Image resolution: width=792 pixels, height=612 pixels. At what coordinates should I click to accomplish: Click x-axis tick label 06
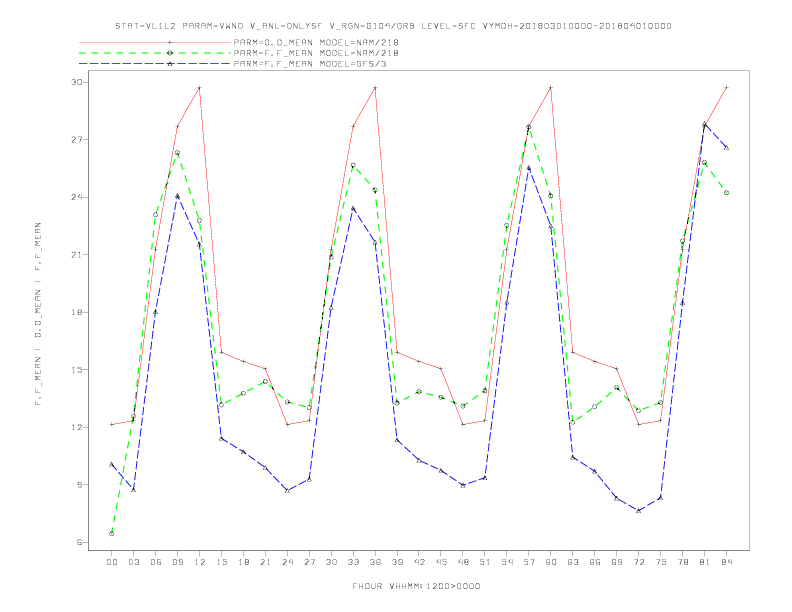(x=156, y=562)
